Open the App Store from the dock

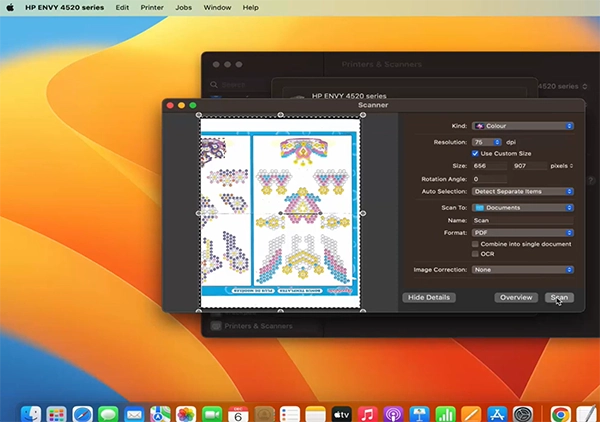coord(497,414)
